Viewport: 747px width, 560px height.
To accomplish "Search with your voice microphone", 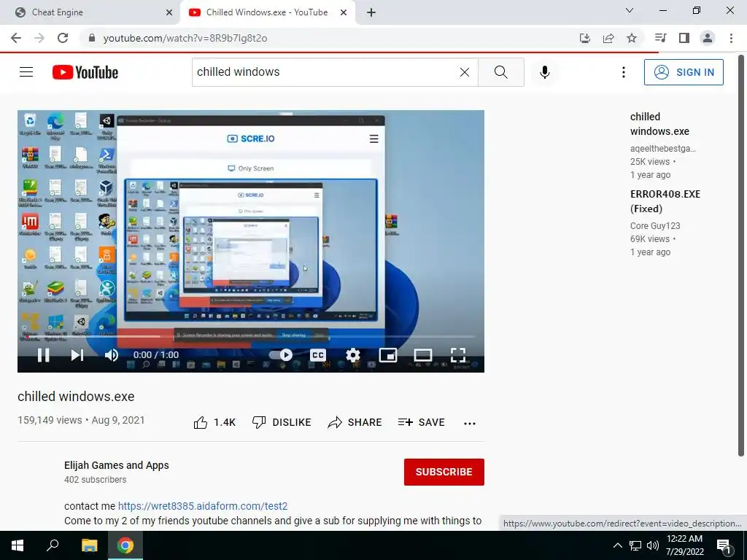I will [x=544, y=72].
